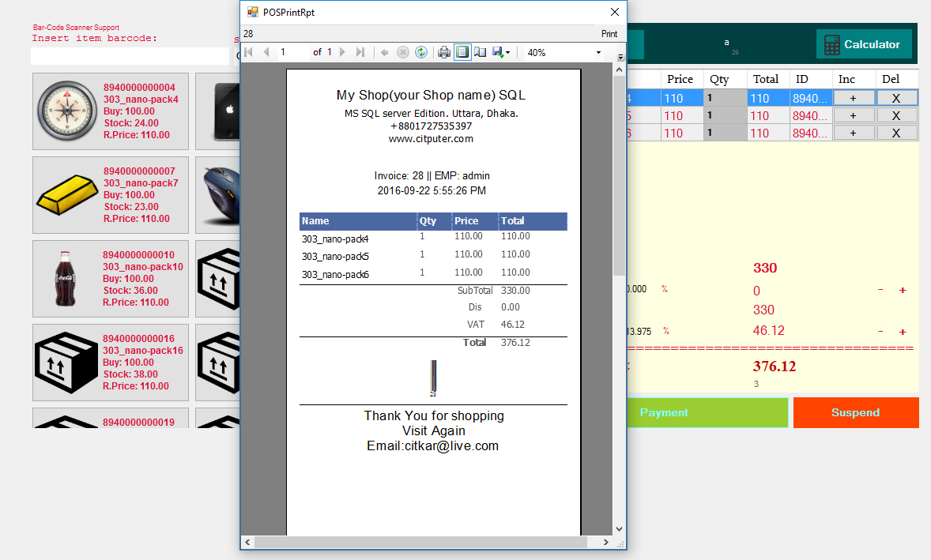Image resolution: width=931 pixels, height=560 pixels.
Task: Click the green Payment button
Action: [707, 412]
